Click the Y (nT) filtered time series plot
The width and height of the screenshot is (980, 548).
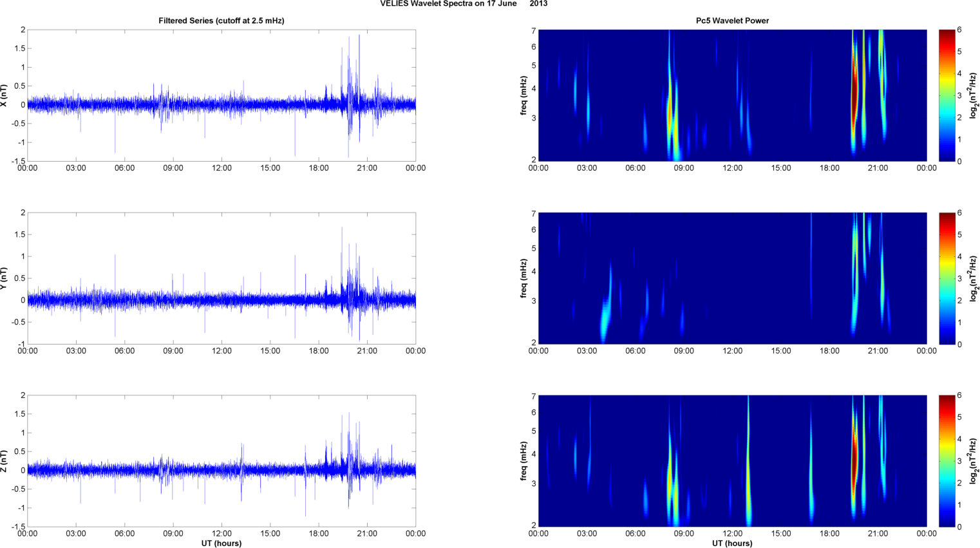pos(221,278)
